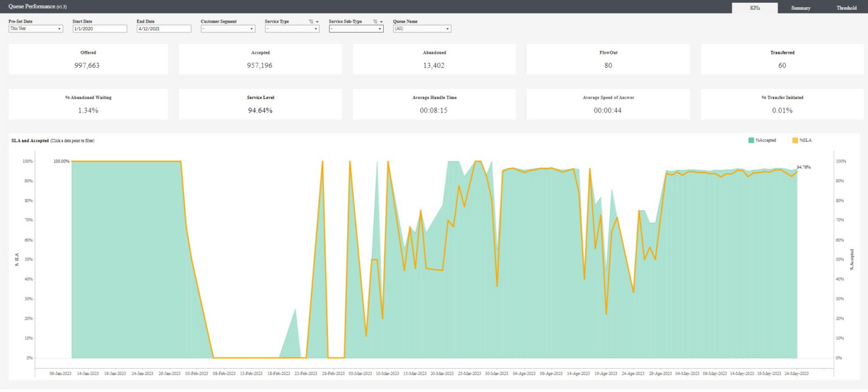Click inside the End Date input field
Viewport: 868px width, 392px height.
[x=163, y=28]
